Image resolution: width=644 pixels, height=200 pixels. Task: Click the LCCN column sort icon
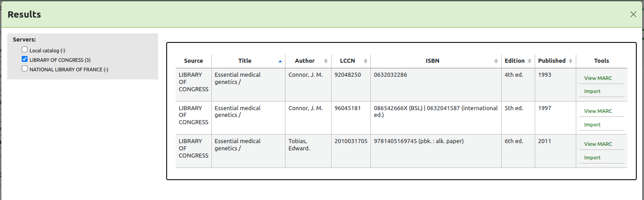(365, 61)
